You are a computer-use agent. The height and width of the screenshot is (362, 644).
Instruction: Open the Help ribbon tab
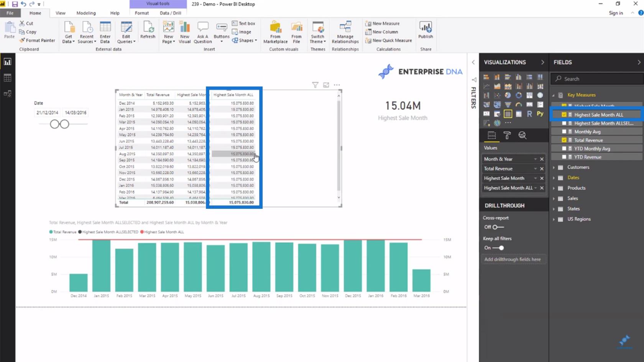[x=115, y=13]
